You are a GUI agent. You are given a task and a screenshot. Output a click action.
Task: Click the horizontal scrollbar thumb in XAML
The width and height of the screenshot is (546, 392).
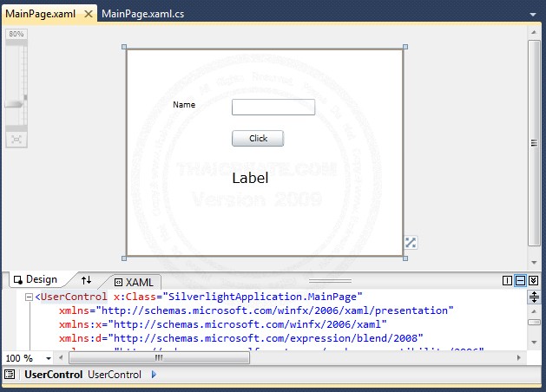click(159, 357)
